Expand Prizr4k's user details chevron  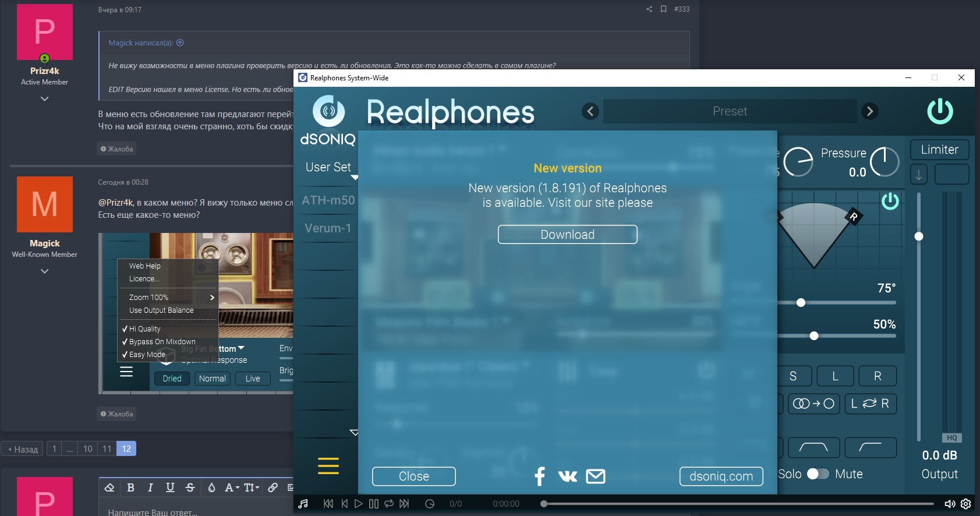click(x=45, y=99)
